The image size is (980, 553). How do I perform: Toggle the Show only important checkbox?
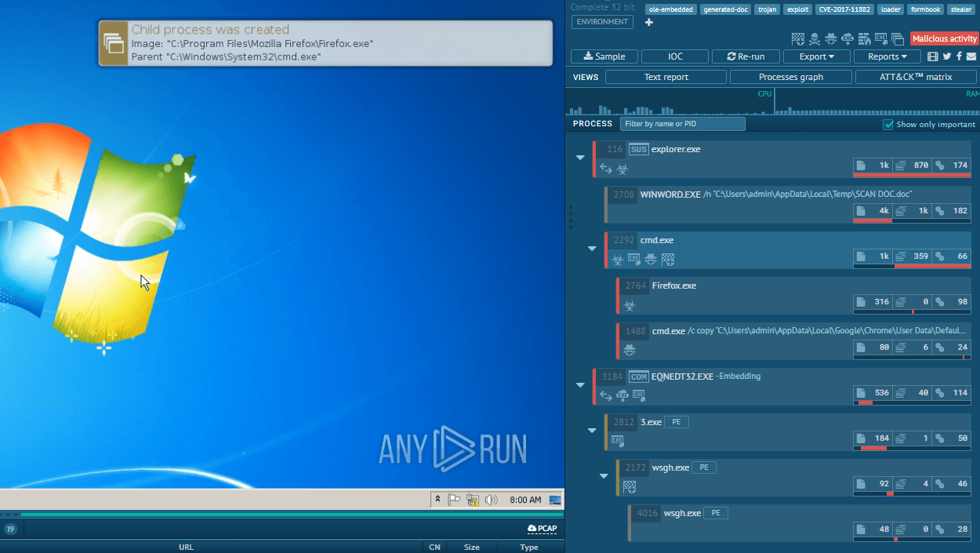click(888, 124)
